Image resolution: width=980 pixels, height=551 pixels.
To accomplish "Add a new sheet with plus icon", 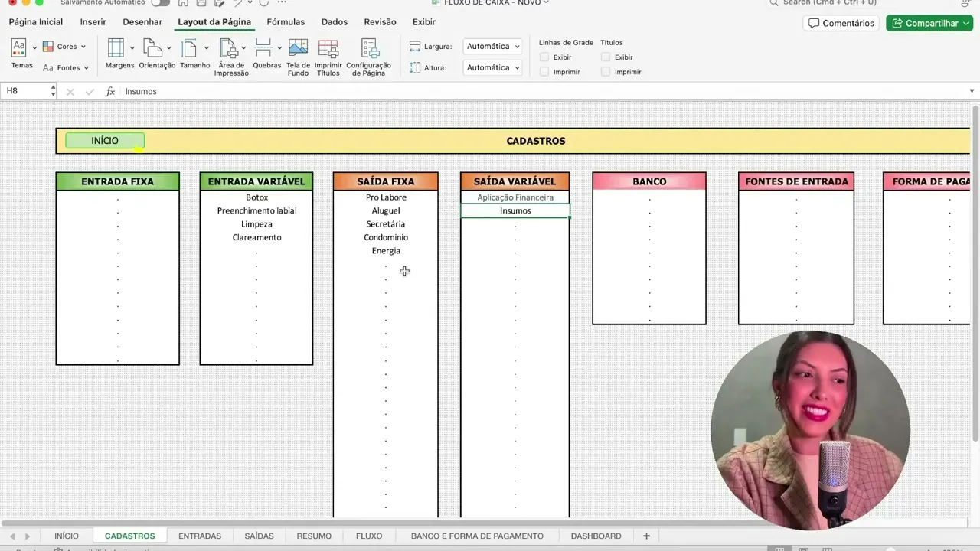I will (x=646, y=536).
